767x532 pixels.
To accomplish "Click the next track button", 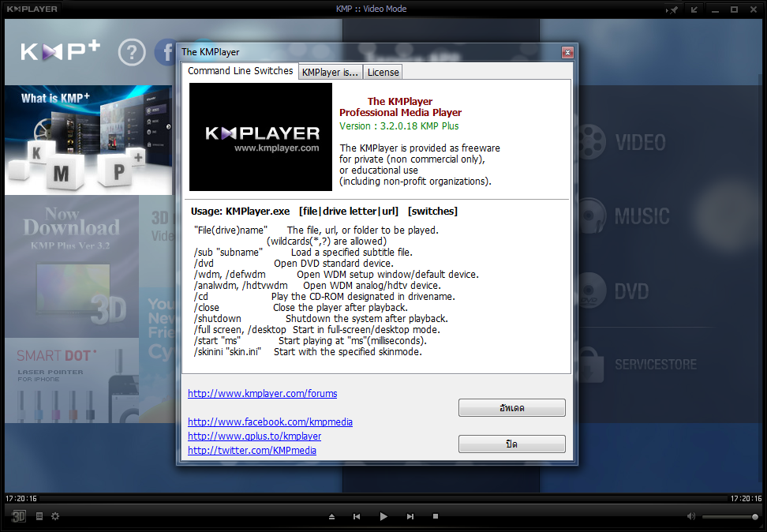I will [410, 516].
